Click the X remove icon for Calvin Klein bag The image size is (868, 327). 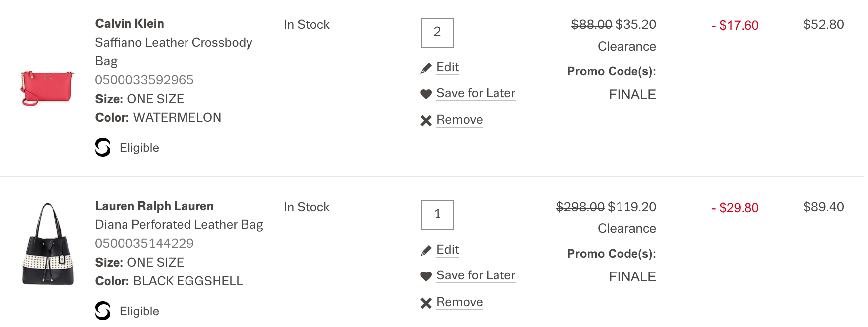[x=426, y=120]
